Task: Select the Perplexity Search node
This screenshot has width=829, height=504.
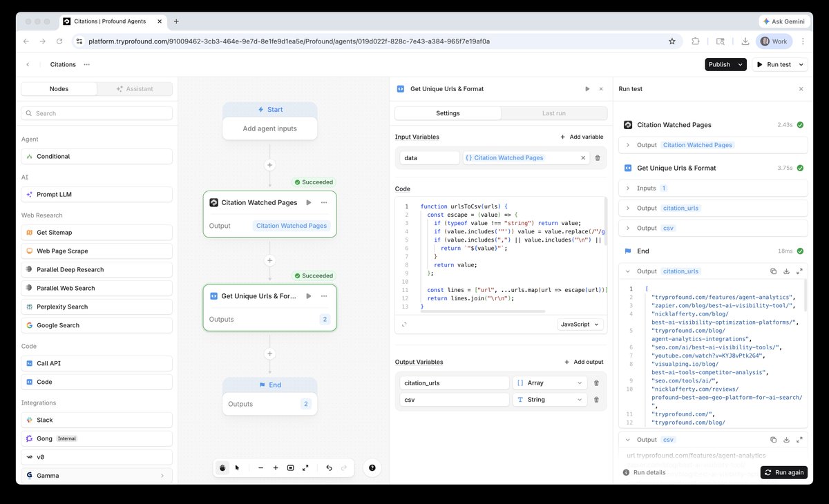Action: [97, 307]
